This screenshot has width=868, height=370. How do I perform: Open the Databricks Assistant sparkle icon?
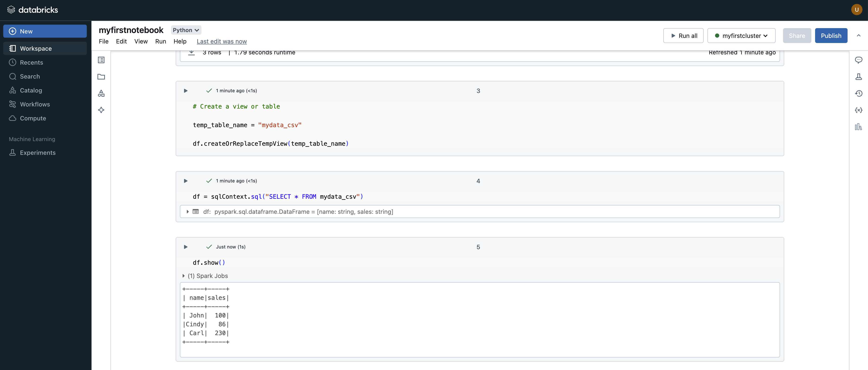[101, 110]
